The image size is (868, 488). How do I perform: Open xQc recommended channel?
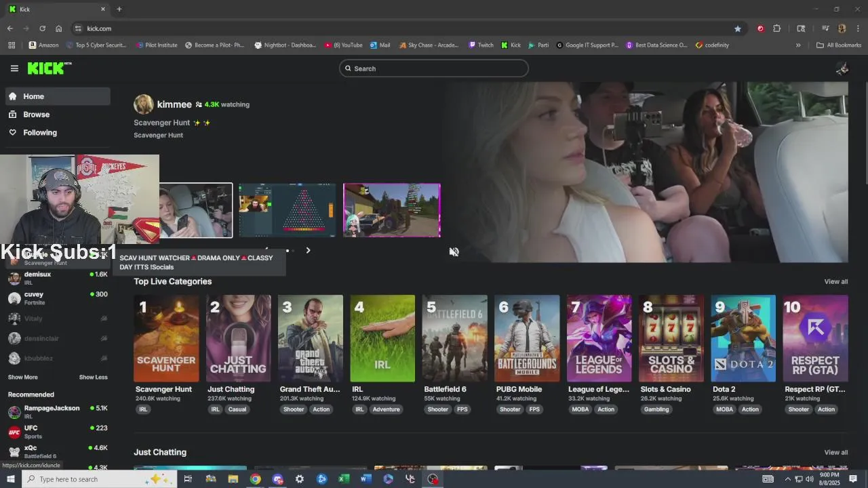(57, 451)
